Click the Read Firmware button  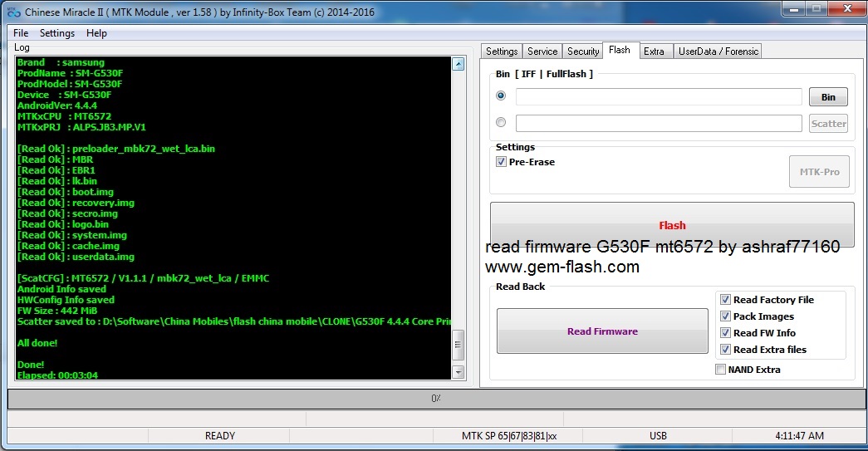602,331
